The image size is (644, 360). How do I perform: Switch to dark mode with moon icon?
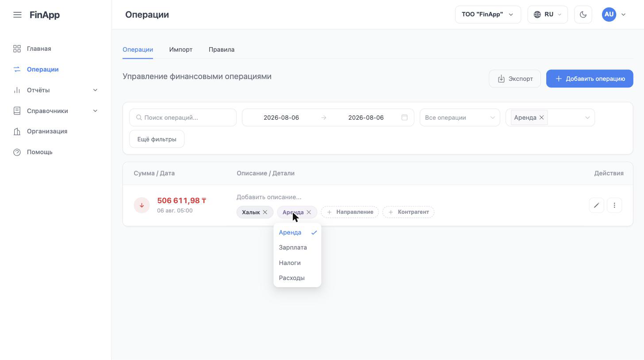click(x=583, y=15)
